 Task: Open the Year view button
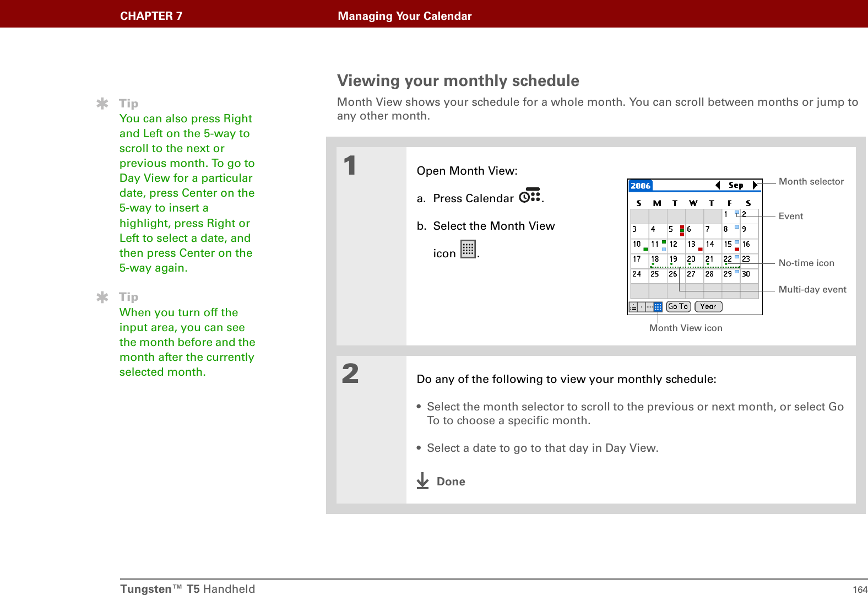[708, 306]
